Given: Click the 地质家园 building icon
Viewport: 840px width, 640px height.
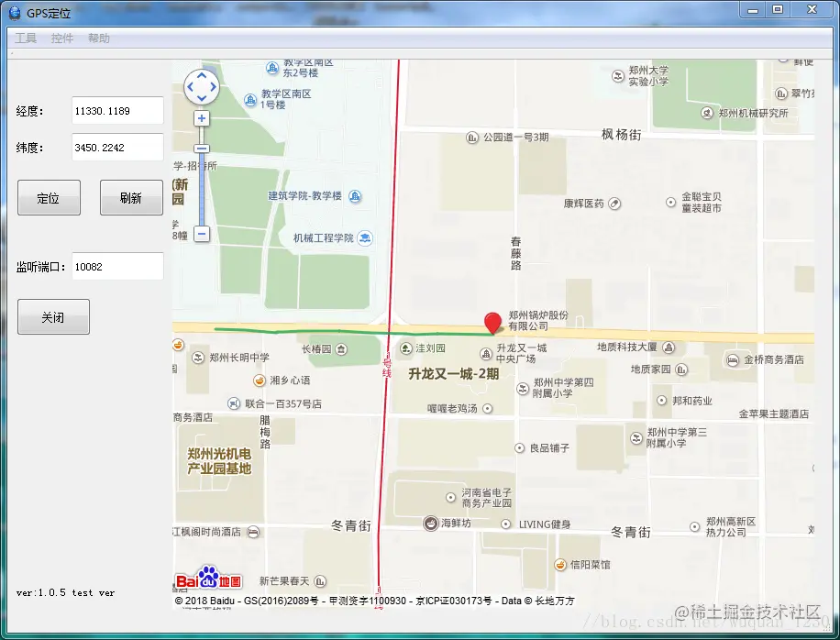Looking at the screenshot, I should pyautogui.click(x=681, y=370).
